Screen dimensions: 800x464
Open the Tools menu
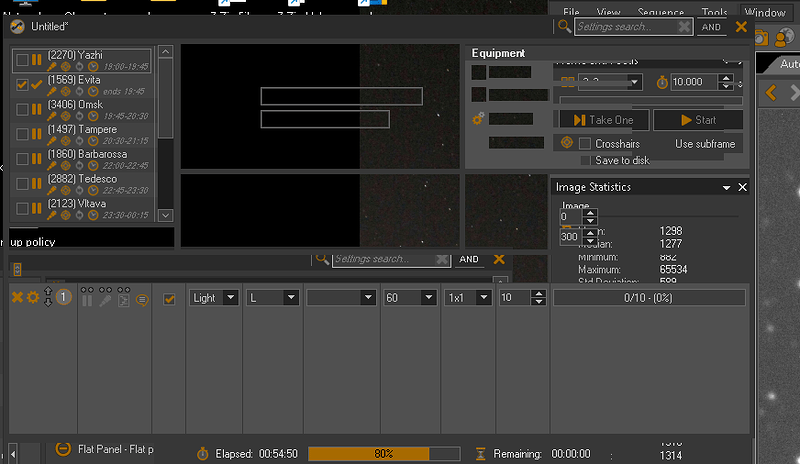(714, 12)
